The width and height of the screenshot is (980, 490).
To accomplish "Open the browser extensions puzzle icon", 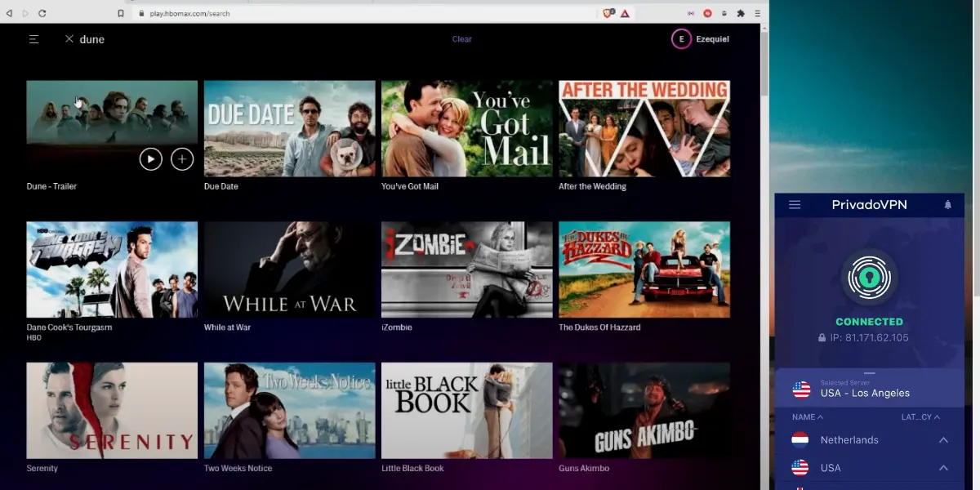I will pyautogui.click(x=741, y=13).
